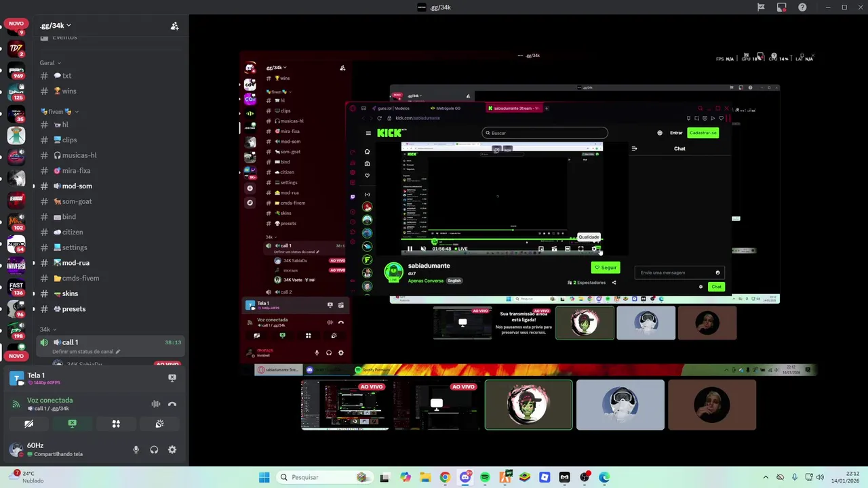The image size is (868, 488).
Task: Open the presets channel
Action: click(x=110, y=309)
